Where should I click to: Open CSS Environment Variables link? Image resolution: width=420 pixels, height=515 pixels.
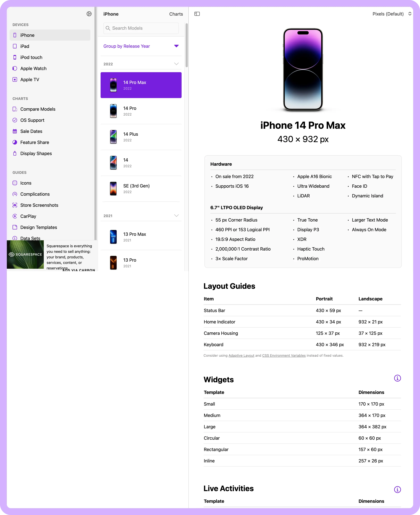point(284,356)
